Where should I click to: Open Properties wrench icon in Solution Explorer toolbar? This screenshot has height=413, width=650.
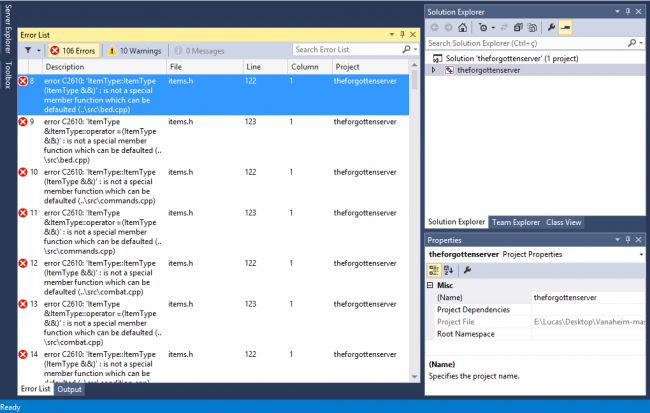click(551, 28)
